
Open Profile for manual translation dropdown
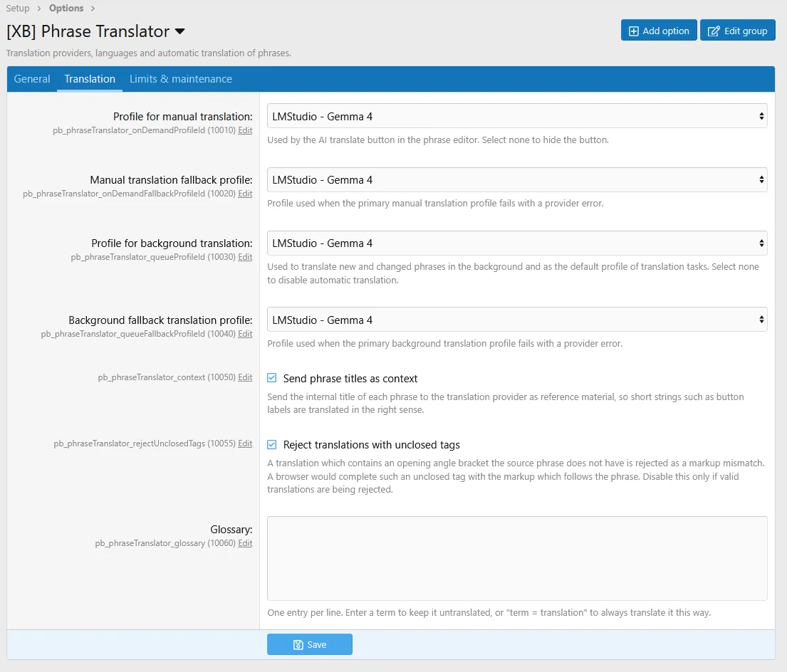517,116
